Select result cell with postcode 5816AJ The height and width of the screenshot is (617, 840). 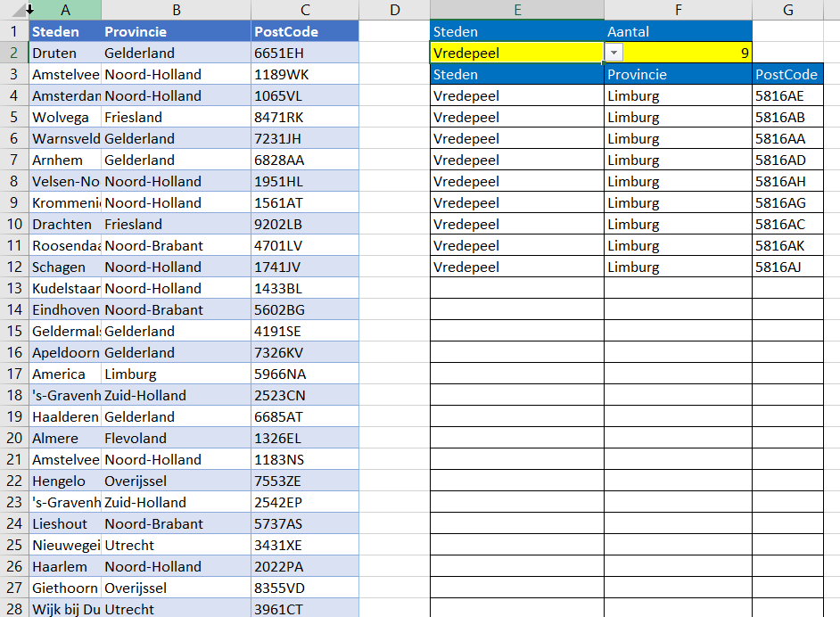coord(787,267)
